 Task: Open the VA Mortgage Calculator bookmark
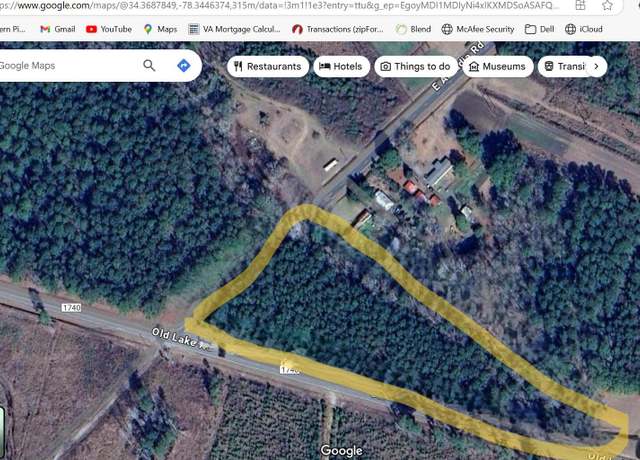pyautogui.click(x=234, y=29)
